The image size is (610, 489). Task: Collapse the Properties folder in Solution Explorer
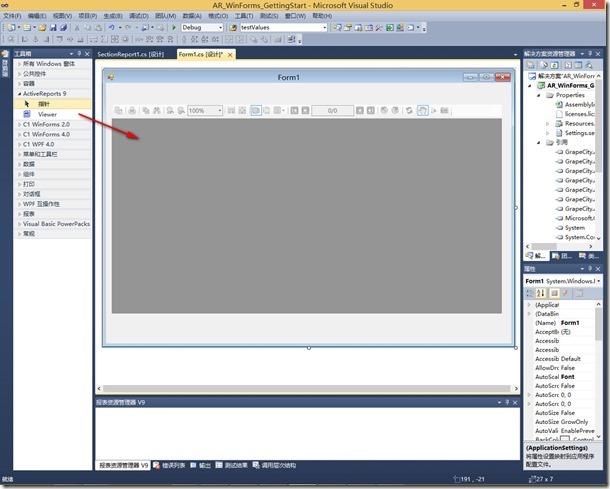(x=539, y=95)
